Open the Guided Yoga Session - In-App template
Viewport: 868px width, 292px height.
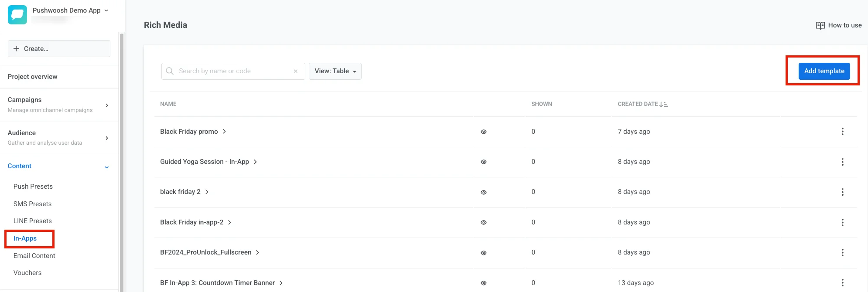[205, 162]
